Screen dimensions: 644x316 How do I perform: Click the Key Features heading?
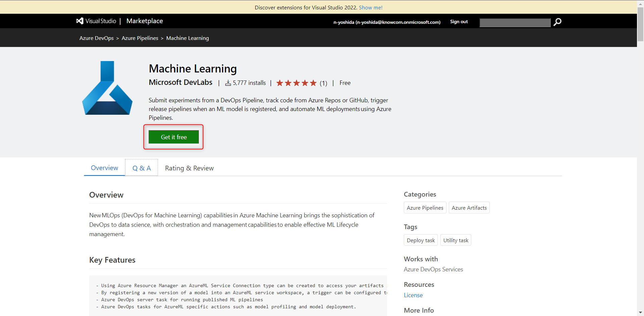pyautogui.click(x=112, y=260)
